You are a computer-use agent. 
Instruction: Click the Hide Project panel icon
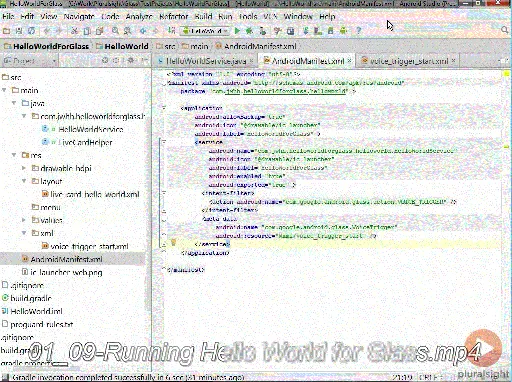click(x=144, y=61)
